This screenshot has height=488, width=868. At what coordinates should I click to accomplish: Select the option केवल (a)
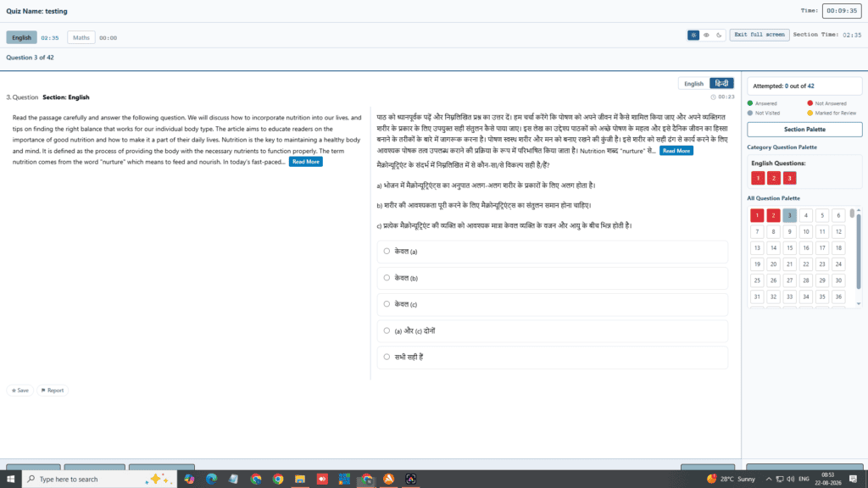[553, 251]
